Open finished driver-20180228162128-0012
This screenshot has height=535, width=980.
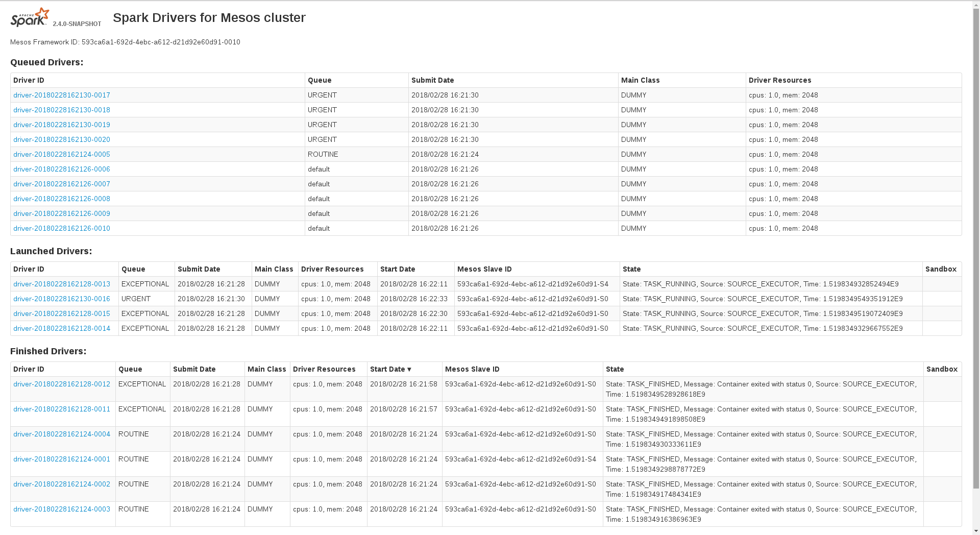click(62, 384)
